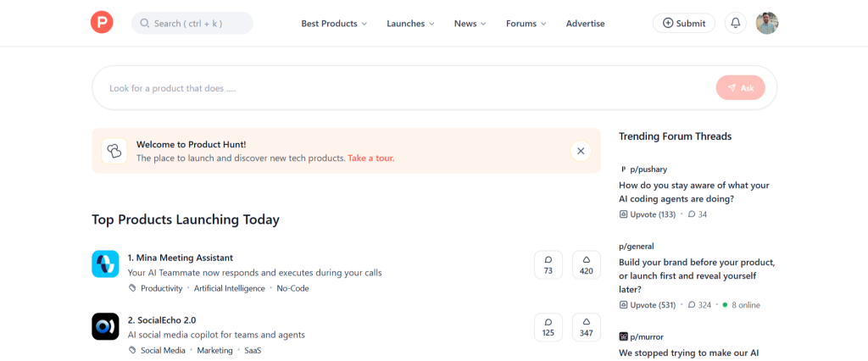Image resolution: width=868 pixels, height=361 pixels.
Task: Select the SaaS tag
Action: click(x=253, y=351)
